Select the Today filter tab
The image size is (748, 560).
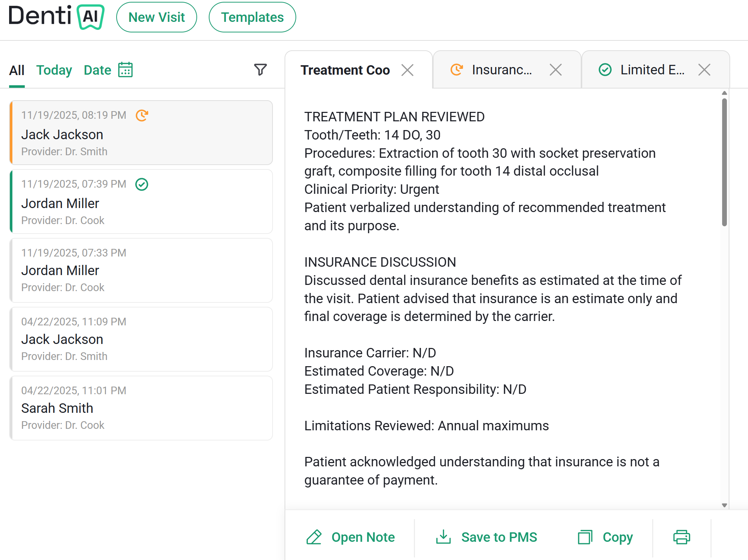click(x=54, y=70)
